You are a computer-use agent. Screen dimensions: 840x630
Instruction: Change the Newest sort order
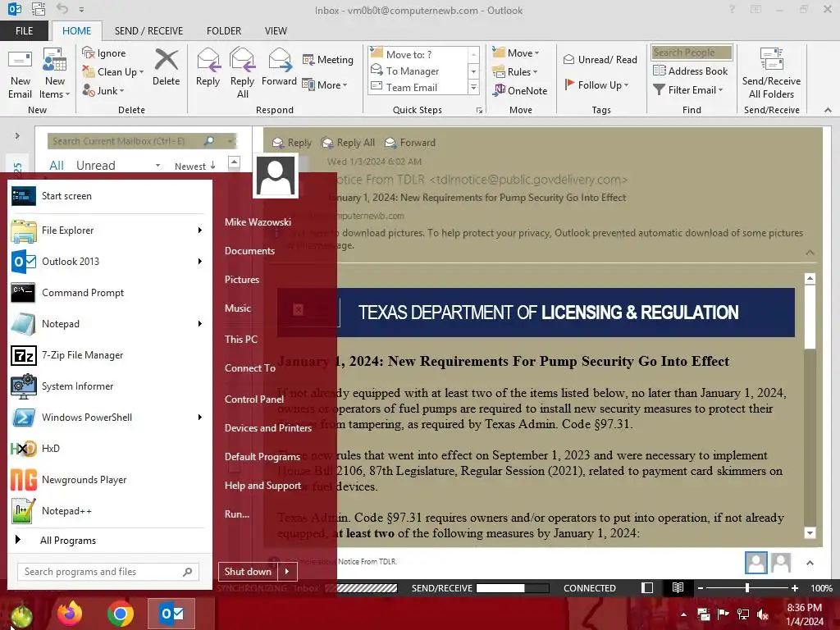click(x=195, y=166)
